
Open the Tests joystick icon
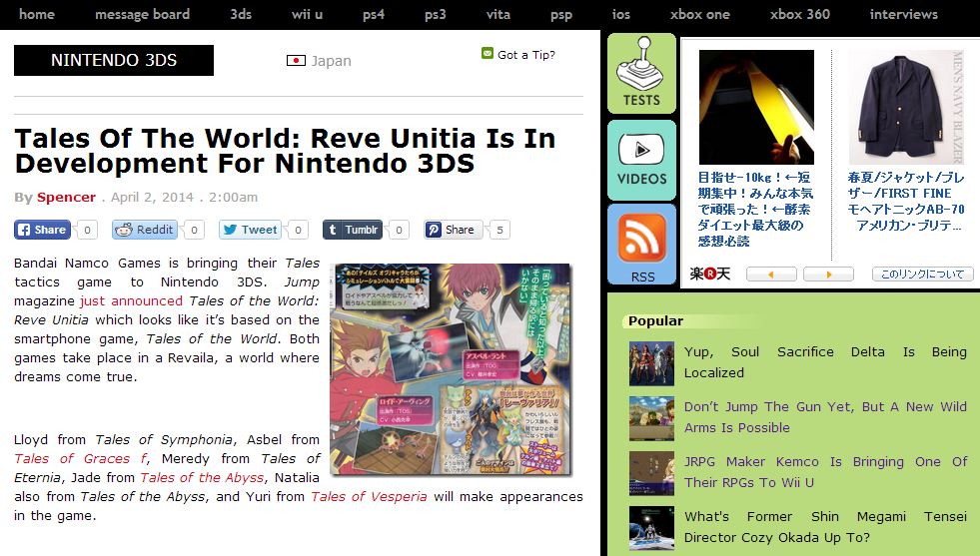(642, 73)
